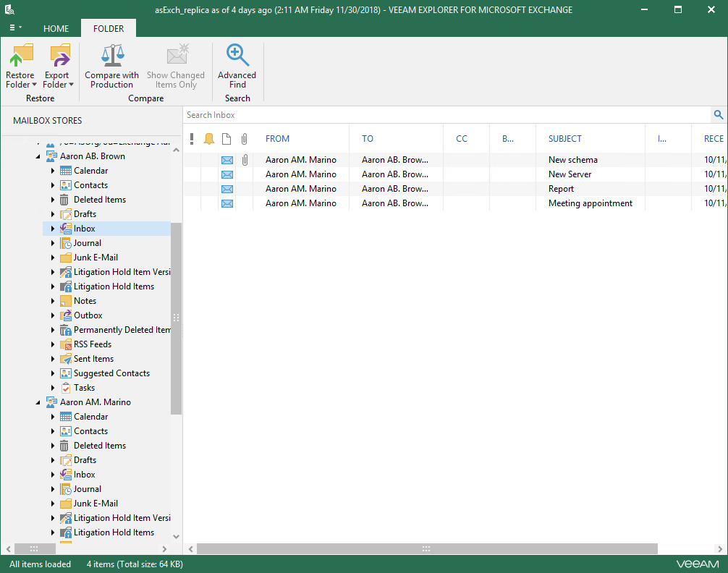The height and width of the screenshot is (573, 728).
Task: Click envelope icon of New schema email
Action: click(227, 160)
